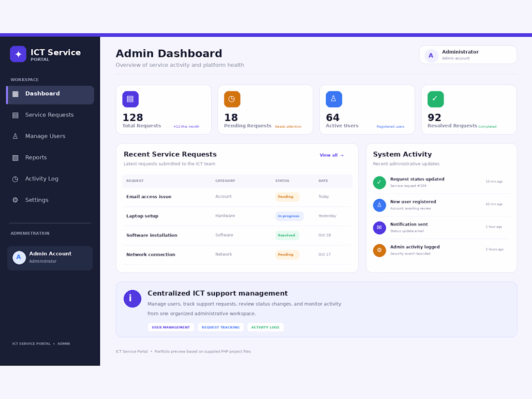The image size is (532, 399).
Task: Open the Dashboard menu item
Action: [50, 95]
